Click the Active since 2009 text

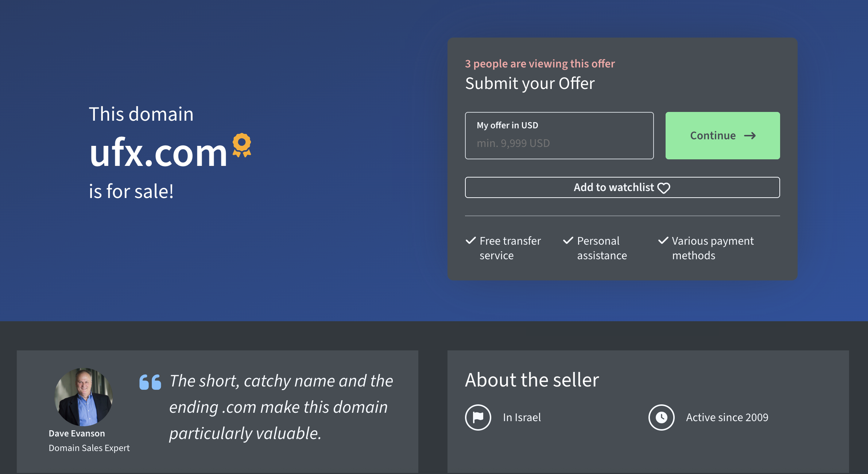727,417
